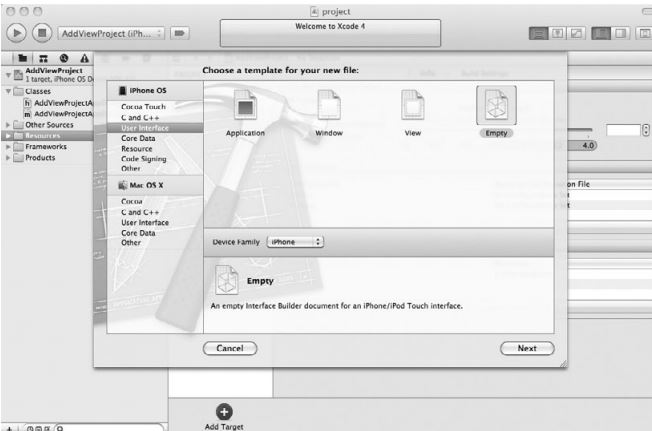
Task: Choose Core Data under iPhone OS
Action: tap(138, 138)
